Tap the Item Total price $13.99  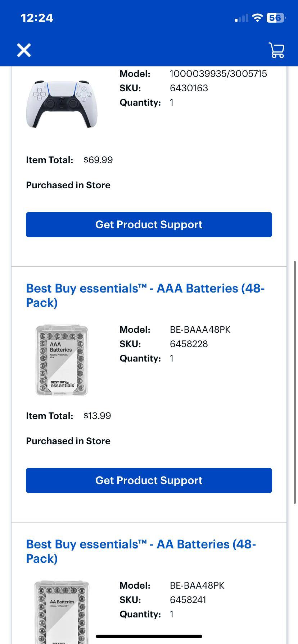click(x=97, y=416)
